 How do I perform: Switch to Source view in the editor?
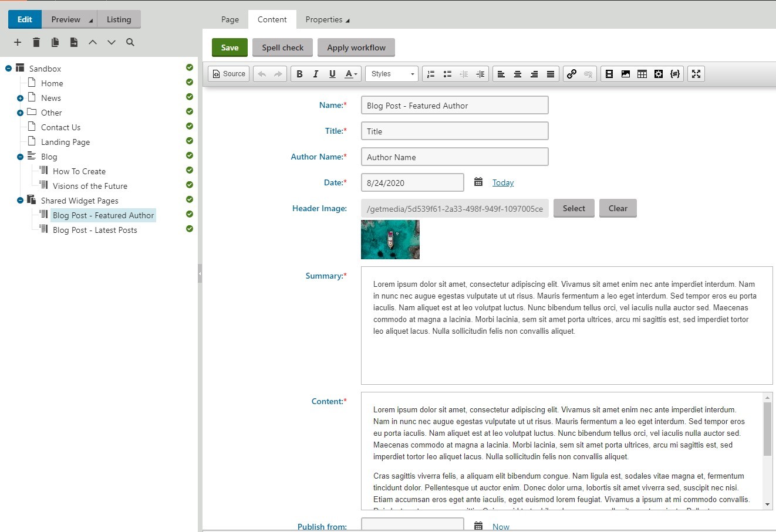coord(229,74)
